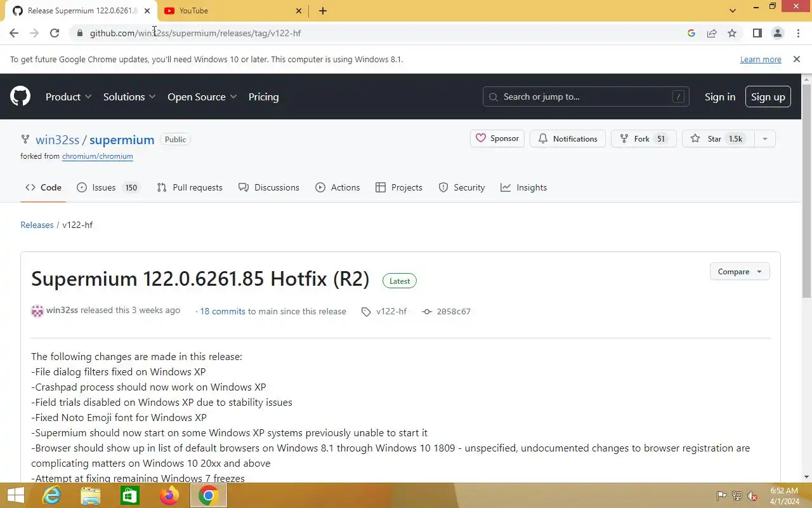Close the YouTube tab
This screenshot has height=508, width=812.
299,11
